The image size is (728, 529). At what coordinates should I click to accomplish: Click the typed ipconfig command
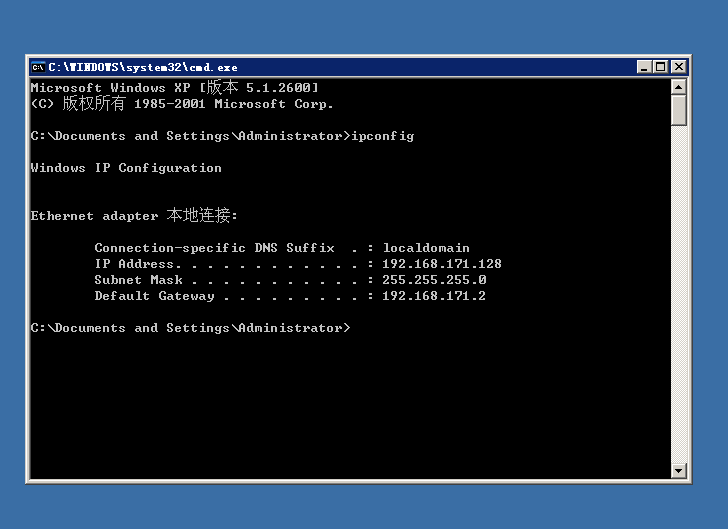(x=383, y=136)
